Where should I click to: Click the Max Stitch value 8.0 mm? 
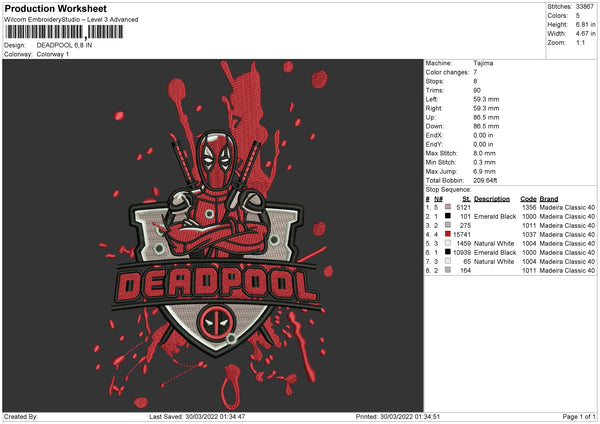[x=484, y=153]
